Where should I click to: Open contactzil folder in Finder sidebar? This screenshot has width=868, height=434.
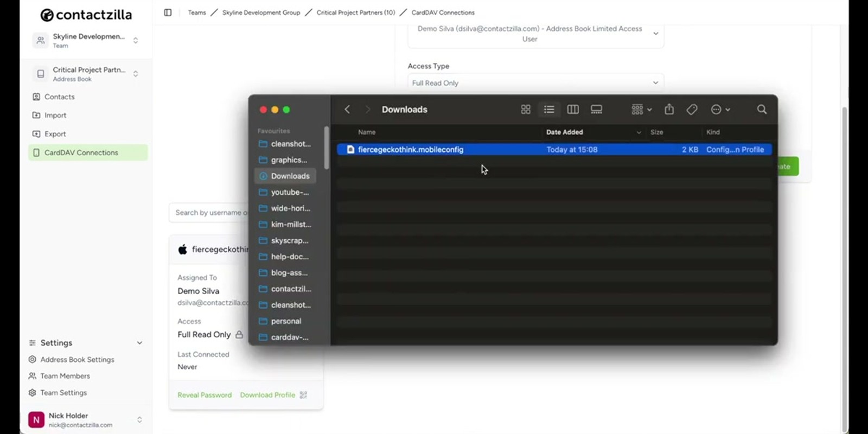pos(285,289)
